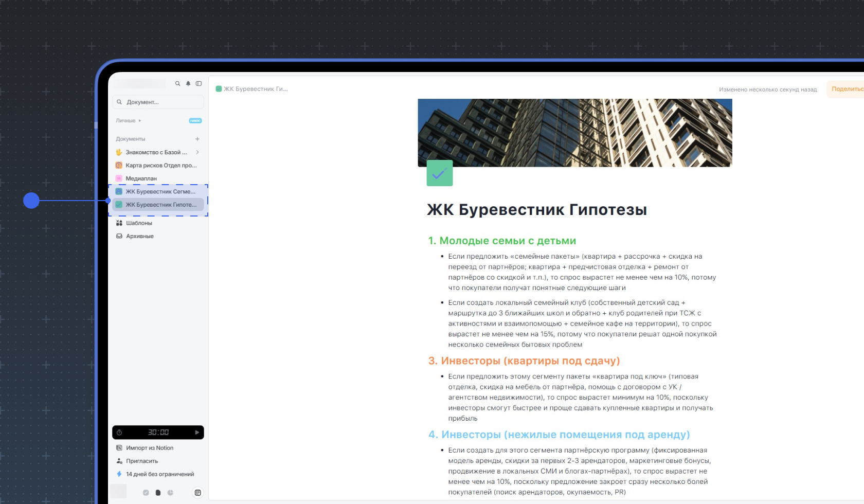Image resolution: width=864 pixels, height=504 pixels.
Task: Click heading "3. Инвесторы (квартиры под сдачу)"
Action: [524, 361]
